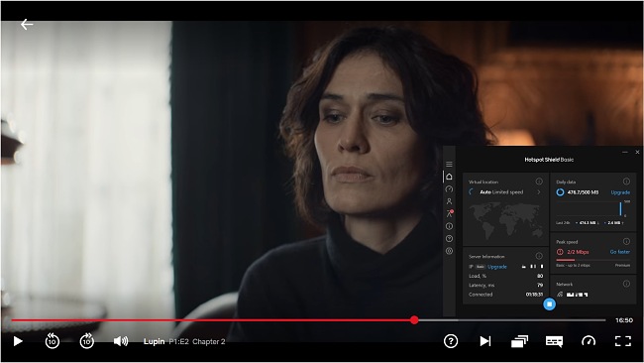Click Upgrade link beside IP Basic
Screen dimensions: 644x363
click(497, 267)
